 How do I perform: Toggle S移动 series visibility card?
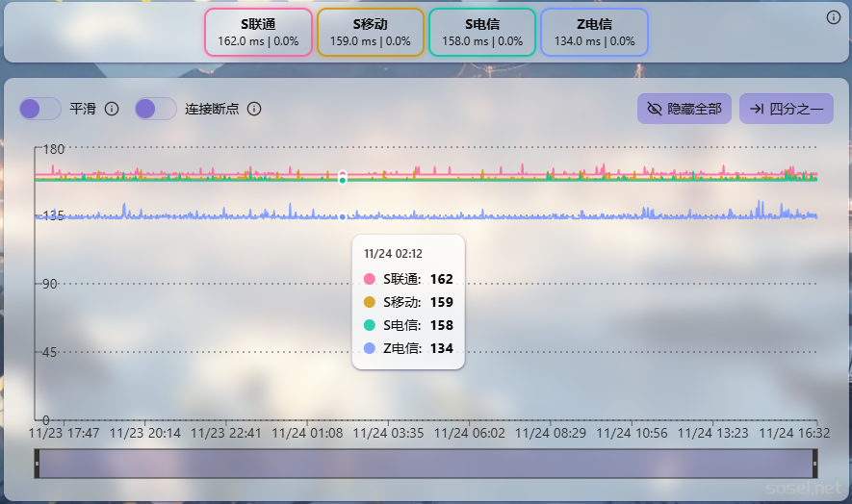coord(371,33)
